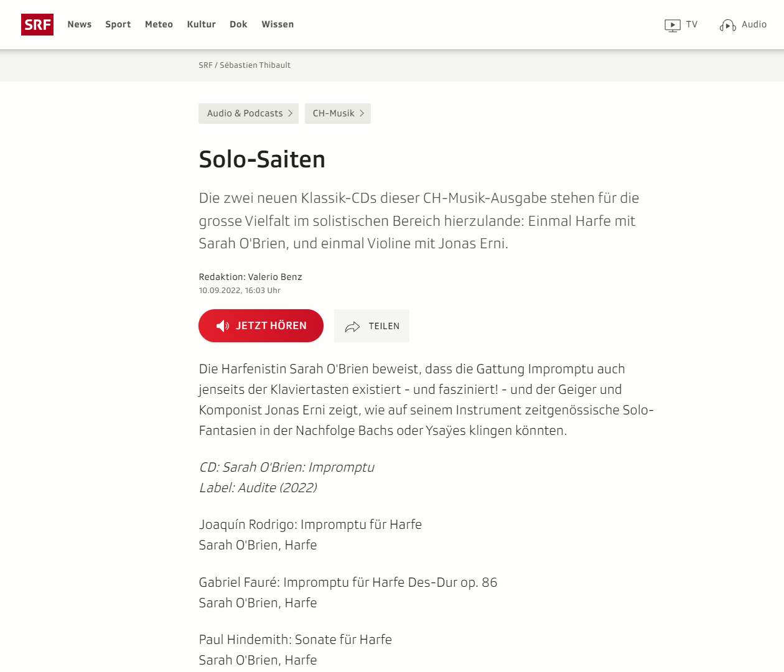Click the Audio & Podcasts chevron
This screenshot has width=784, height=672.
[x=291, y=113]
